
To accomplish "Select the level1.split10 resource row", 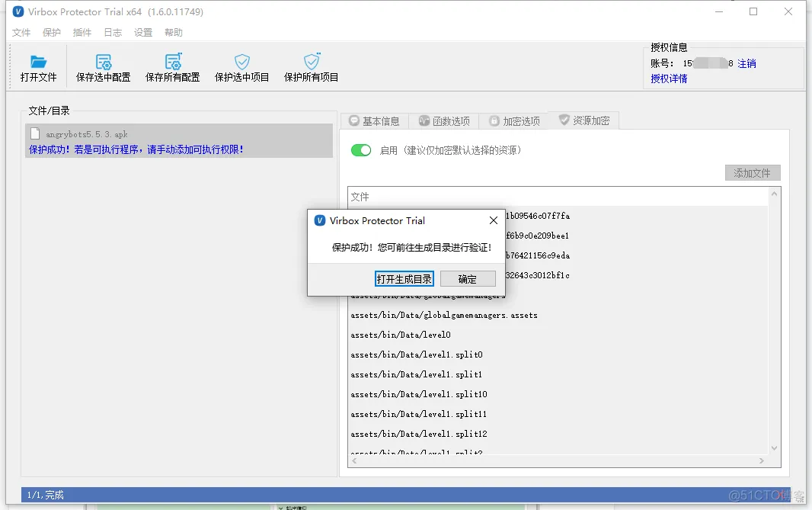I will pos(558,394).
